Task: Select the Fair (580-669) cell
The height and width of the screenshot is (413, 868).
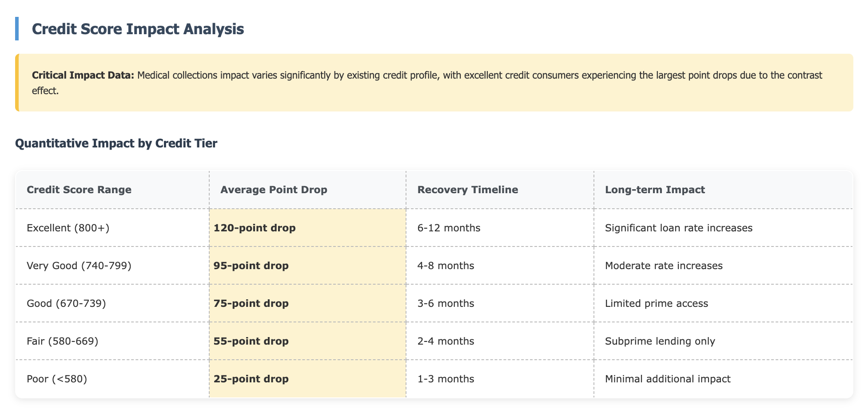Action: (112, 341)
